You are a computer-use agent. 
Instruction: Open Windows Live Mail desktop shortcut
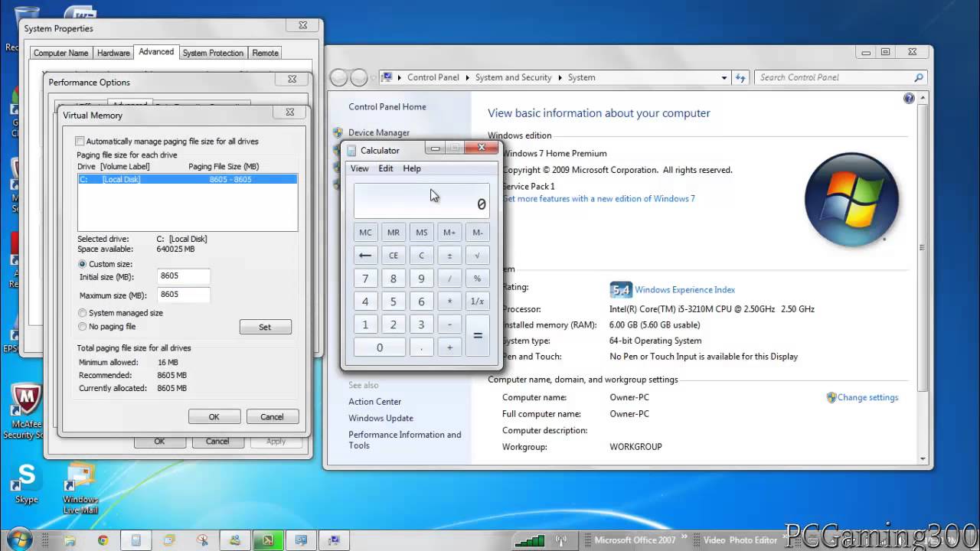(x=80, y=487)
